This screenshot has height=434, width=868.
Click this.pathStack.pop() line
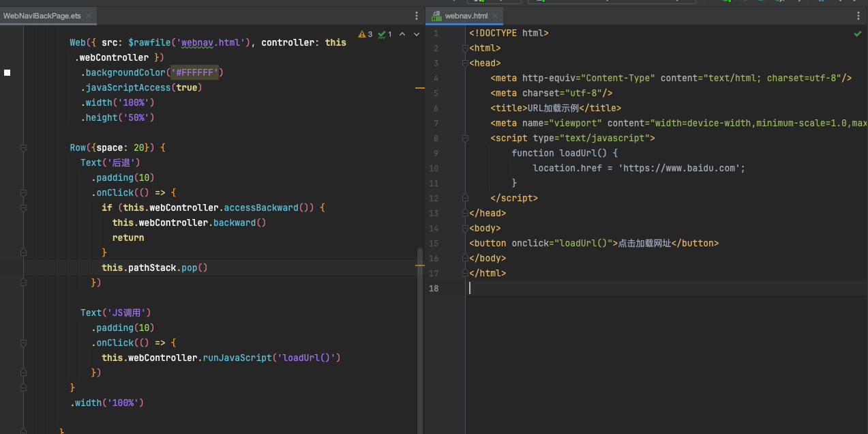coord(155,267)
